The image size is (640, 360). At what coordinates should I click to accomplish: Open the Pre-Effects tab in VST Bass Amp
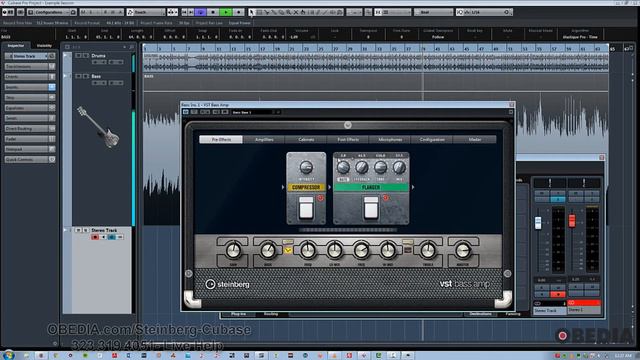221,140
